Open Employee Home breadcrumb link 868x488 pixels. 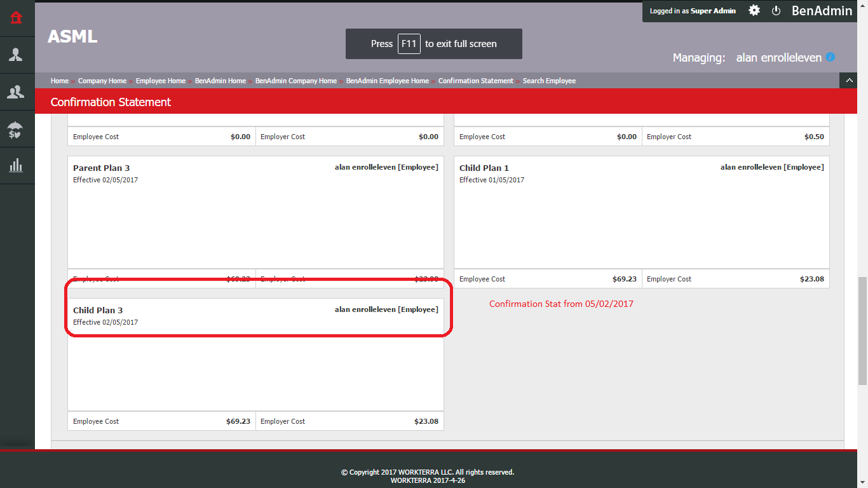pos(161,81)
